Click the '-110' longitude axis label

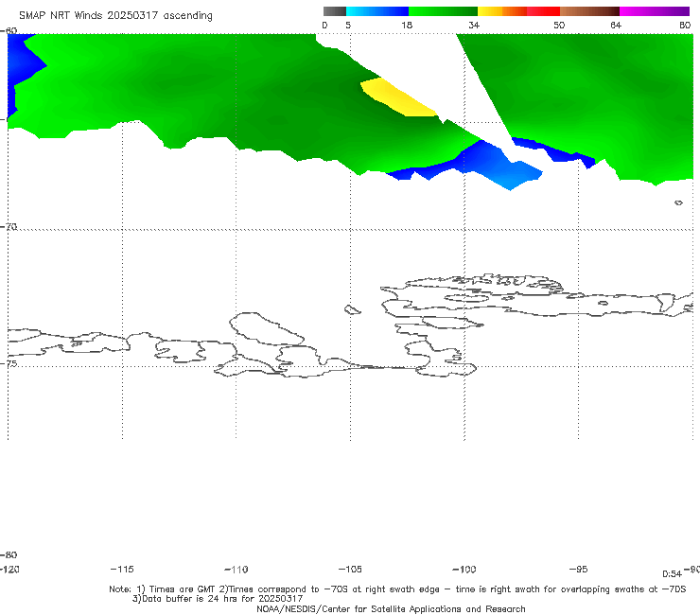click(x=236, y=570)
